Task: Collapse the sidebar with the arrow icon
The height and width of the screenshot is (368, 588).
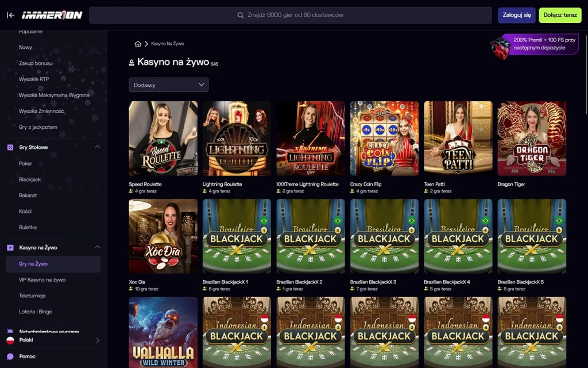Action: click(x=10, y=15)
